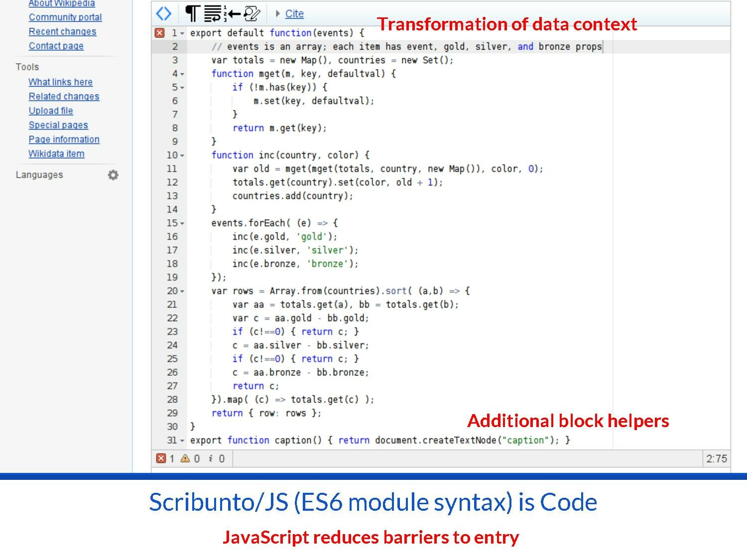Click the 'bronze' string on line 18
The height and width of the screenshot is (560, 747).
point(327,264)
